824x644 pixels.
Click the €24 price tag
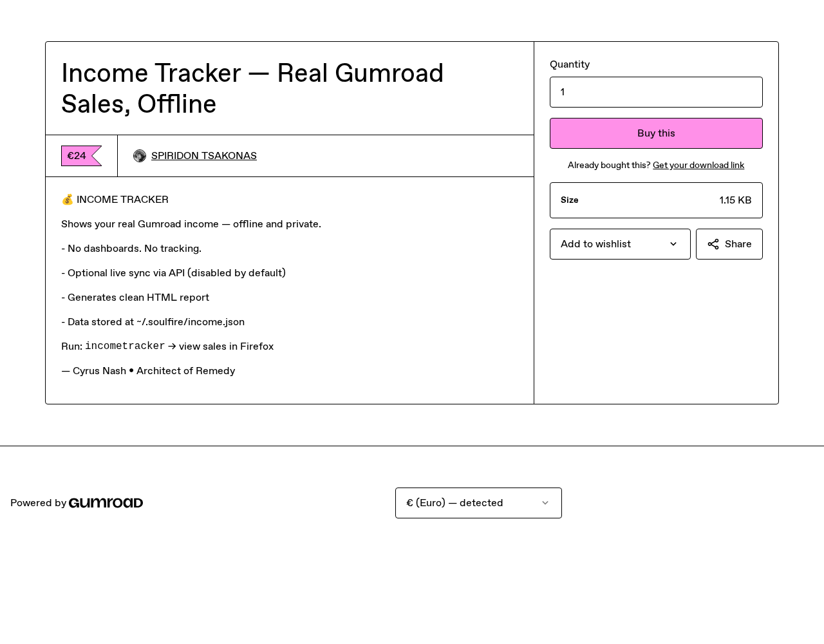[81, 156]
